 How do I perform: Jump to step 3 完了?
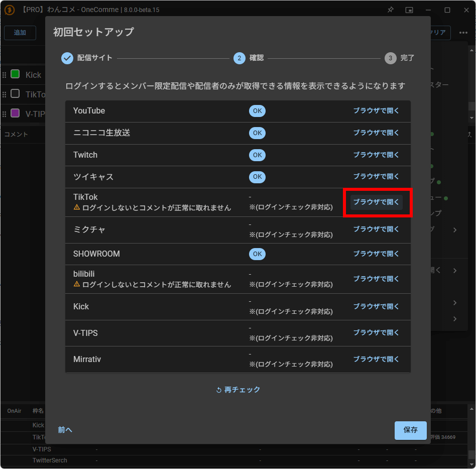pos(400,58)
